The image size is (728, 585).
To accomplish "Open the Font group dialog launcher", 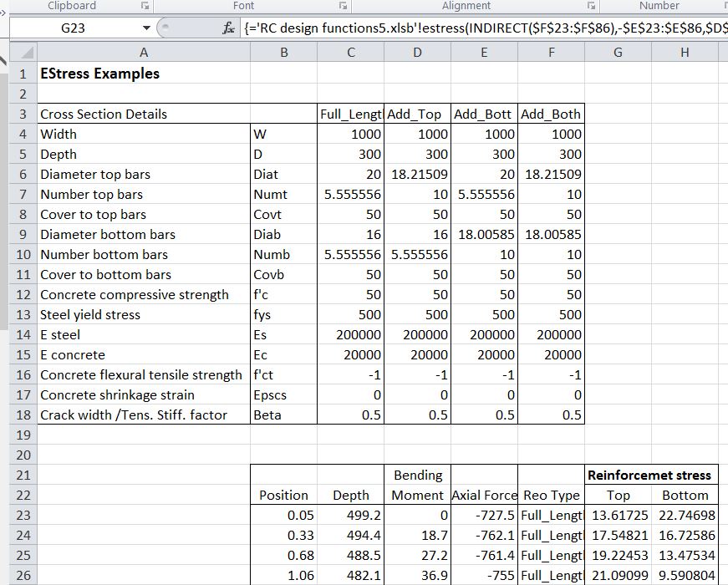I will click(x=342, y=6).
